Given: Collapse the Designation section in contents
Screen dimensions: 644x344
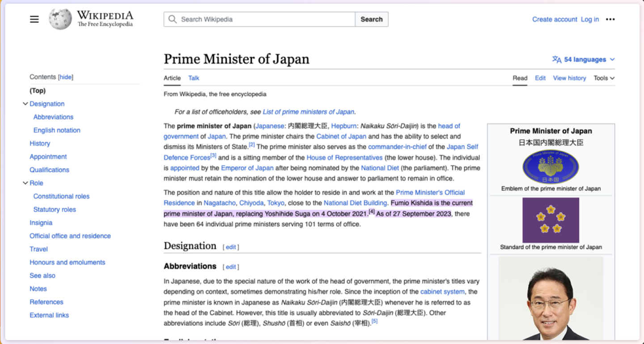Looking at the screenshot, I should tap(25, 104).
